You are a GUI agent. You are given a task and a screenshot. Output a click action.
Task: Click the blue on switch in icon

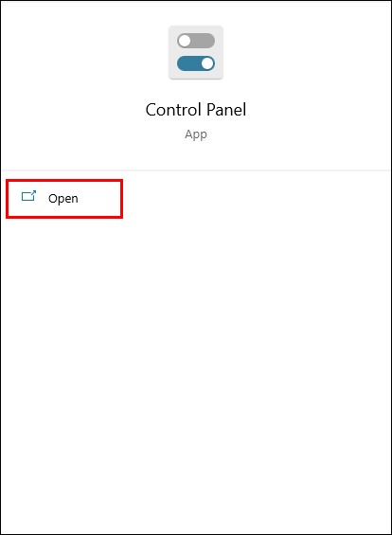pos(196,63)
